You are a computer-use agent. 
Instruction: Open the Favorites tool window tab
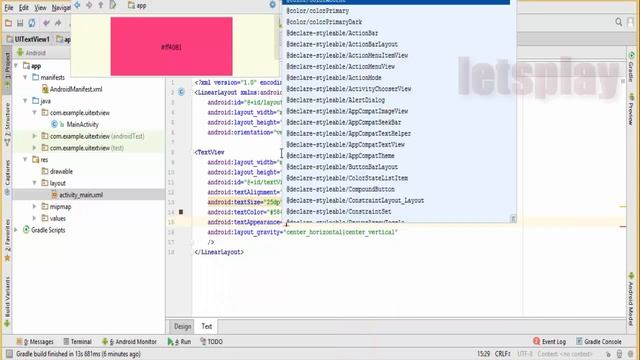pyautogui.click(x=7, y=240)
